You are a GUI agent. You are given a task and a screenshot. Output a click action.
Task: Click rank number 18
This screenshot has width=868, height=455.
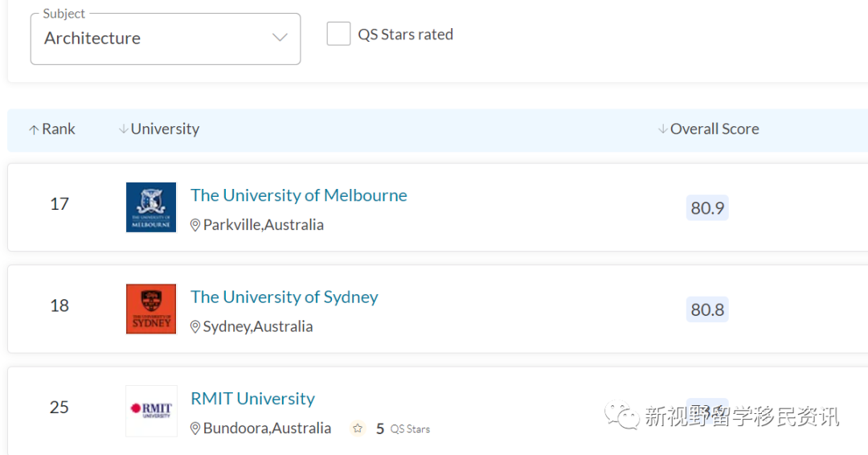pos(59,305)
